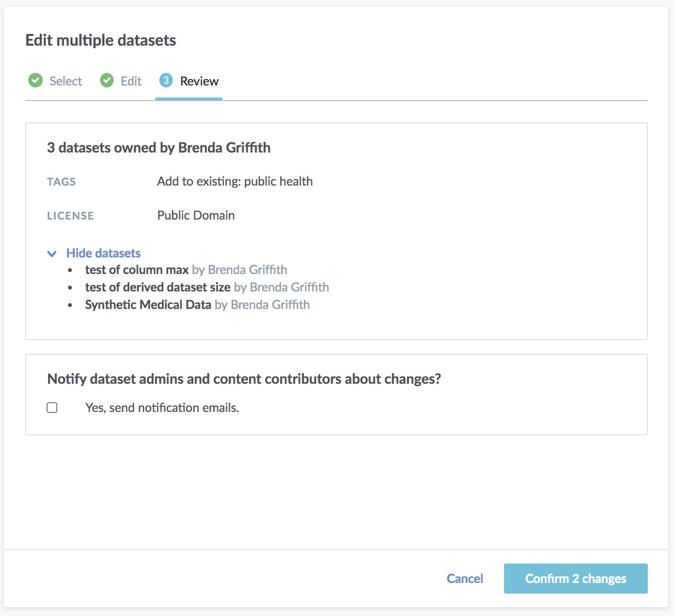The height and width of the screenshot is (616, 674).
Task: Click the green checkmark icon beside Edit
Action: pyautogui.click(x=107, y=80)
